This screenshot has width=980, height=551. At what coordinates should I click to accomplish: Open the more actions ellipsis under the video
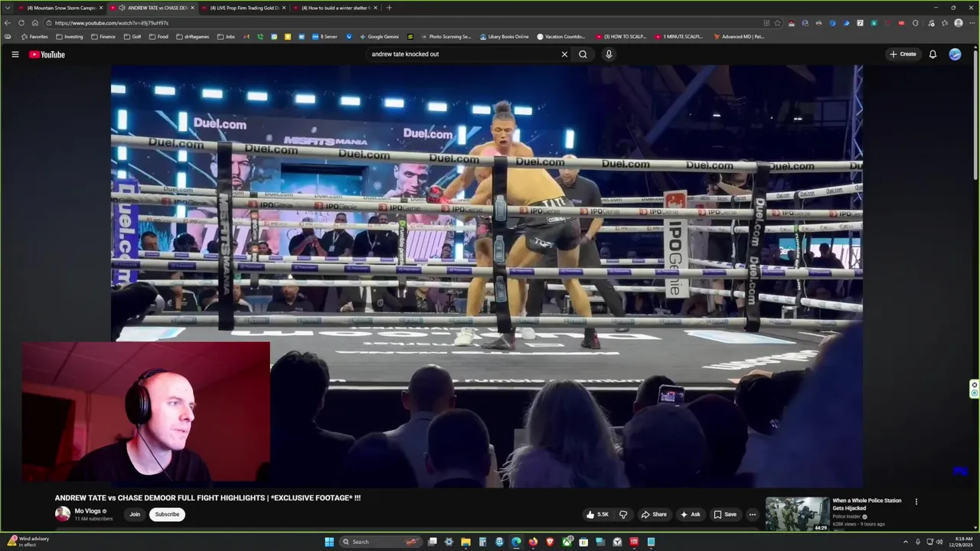tap(752, 514)
